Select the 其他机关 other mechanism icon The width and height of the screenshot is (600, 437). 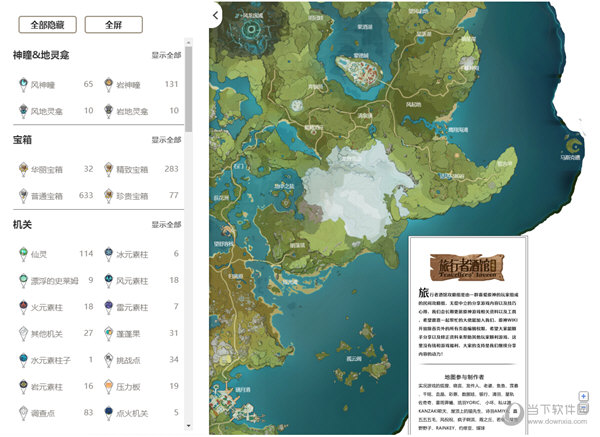coord(23,333)
